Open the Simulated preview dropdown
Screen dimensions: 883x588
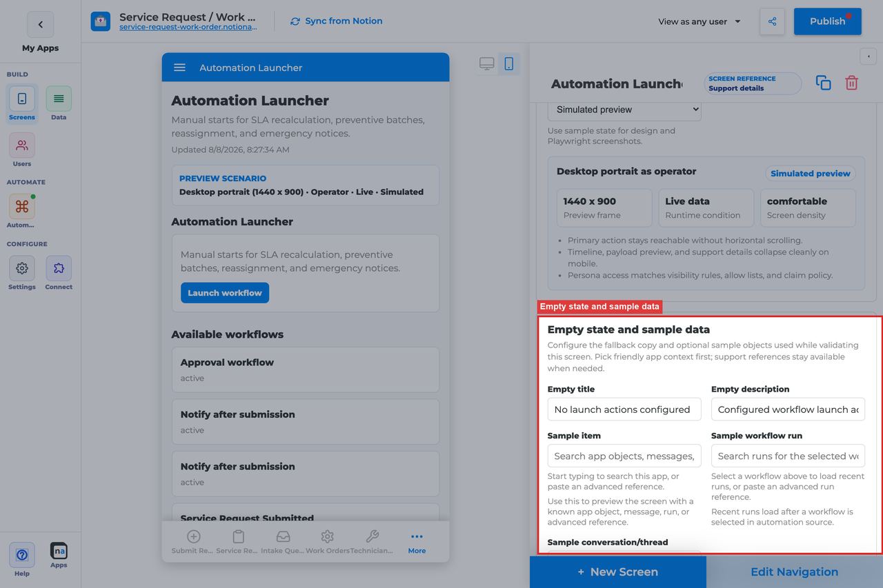pos(624,110)
